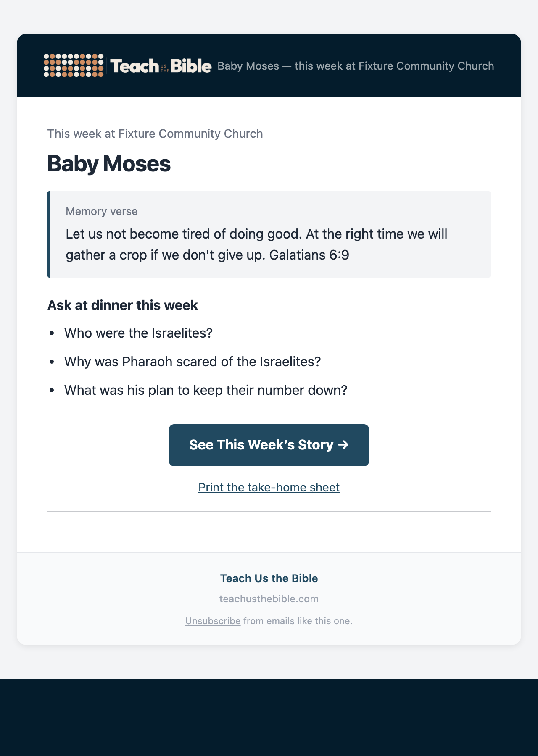Click the Ask at dinner this week heading
The image size is (538, 756).
[123, 305]
